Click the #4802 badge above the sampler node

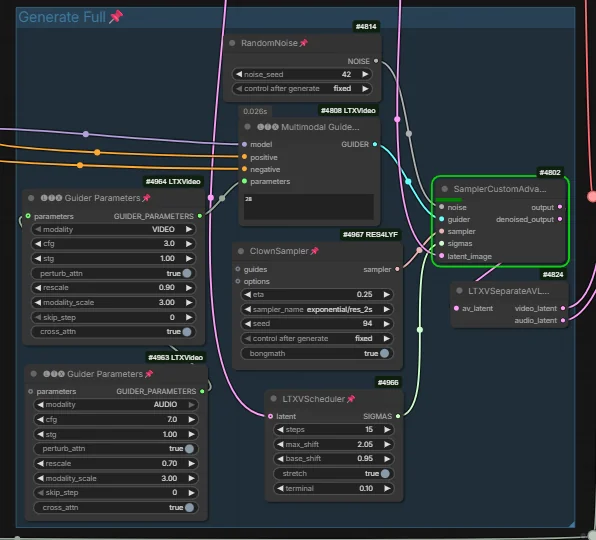[x=550, y=173]
